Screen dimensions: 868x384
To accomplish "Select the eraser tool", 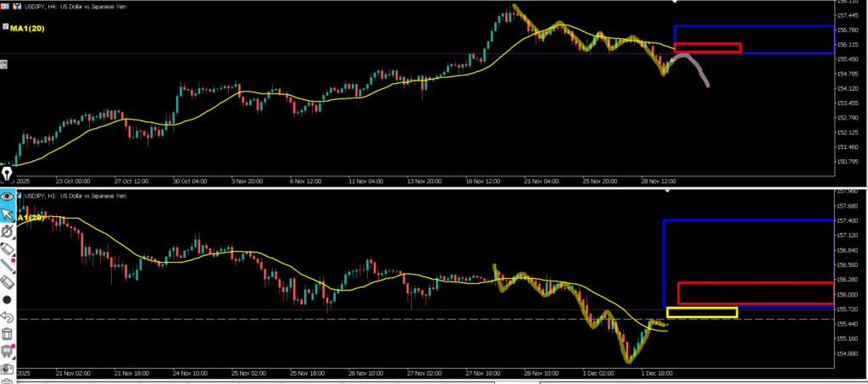I will click(8, 282).
